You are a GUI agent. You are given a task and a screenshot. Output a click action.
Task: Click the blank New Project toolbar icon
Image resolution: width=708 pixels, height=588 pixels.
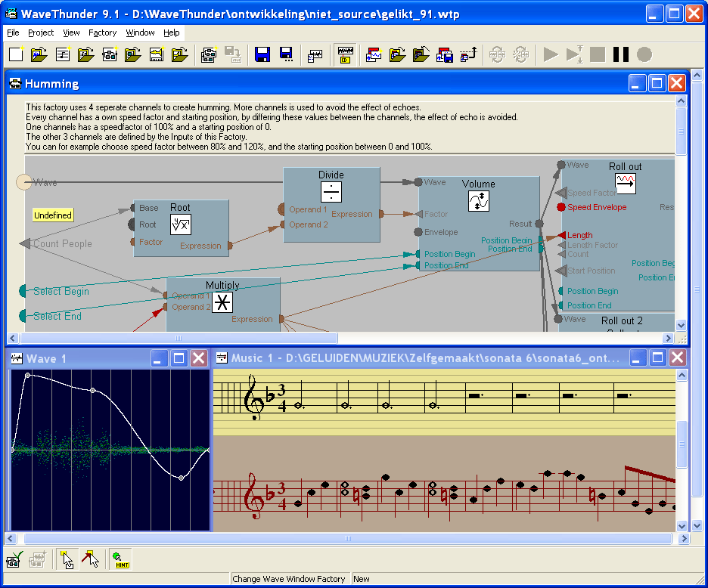tap(16, 54)
